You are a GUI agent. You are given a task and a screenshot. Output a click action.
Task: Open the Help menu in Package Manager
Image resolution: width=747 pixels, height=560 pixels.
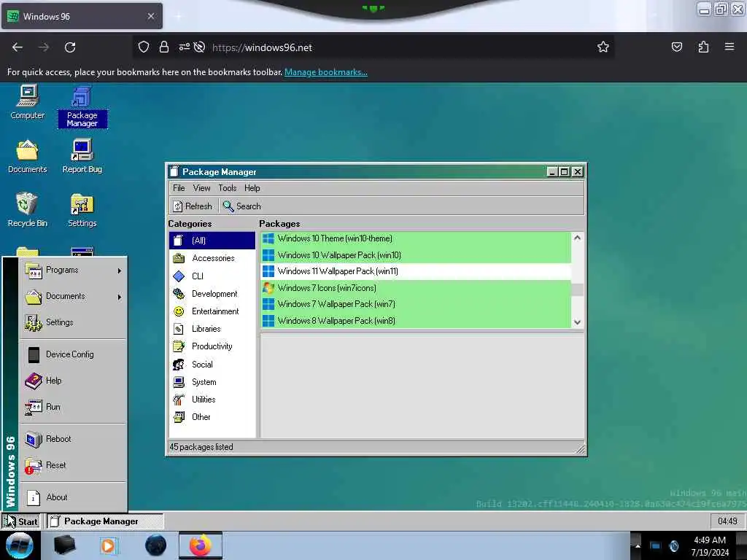coord(252,188)
